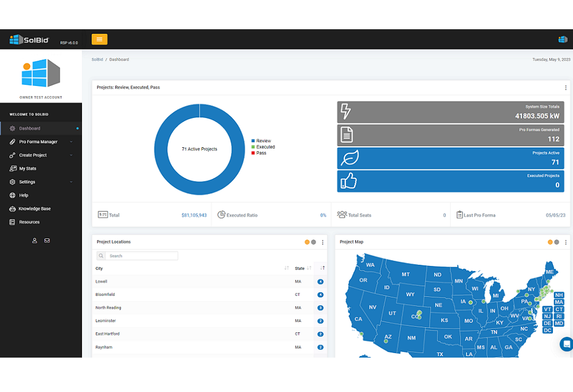Click the mail envelope icon in sidebar
573x392 pixels.
[x=47, y=240]
